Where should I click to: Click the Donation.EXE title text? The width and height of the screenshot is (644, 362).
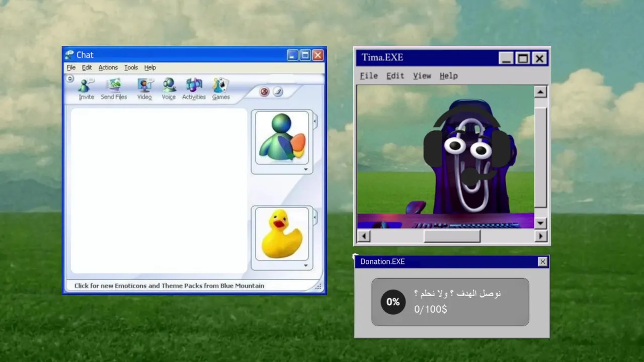pyautogui.click(x=382, y=261)
